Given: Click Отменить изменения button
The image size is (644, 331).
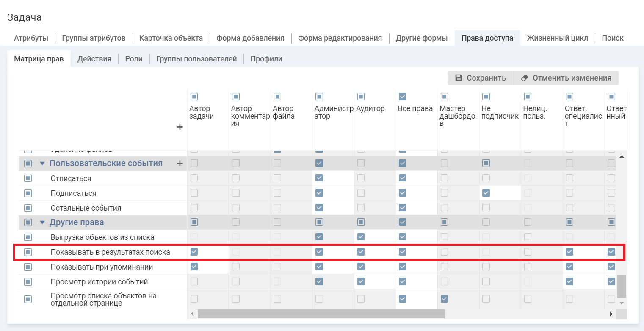Looking at the screenshot, I should pos(566,78).
